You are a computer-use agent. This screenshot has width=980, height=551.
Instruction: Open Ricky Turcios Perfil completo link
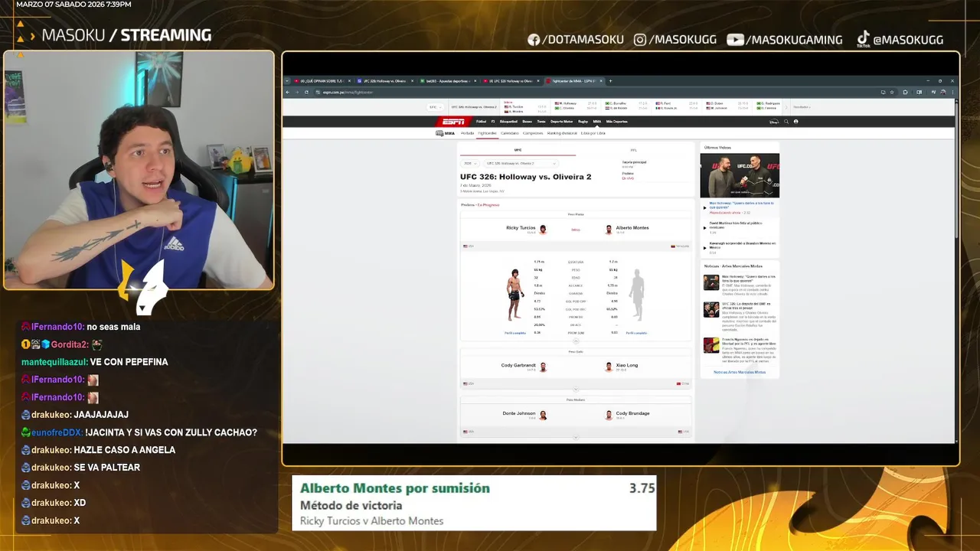pos(515,333)
